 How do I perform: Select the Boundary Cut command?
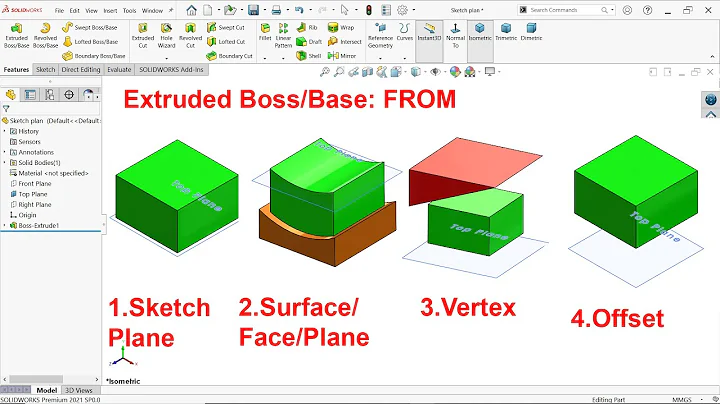(229, 56)
